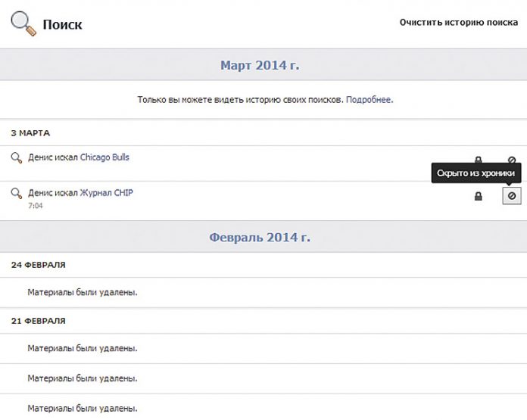Toggle the hide-from-timeline icon for Chicago Bulls
The width and height of the screenshot is (527, 420).
pyautogui.click(x=512, y=160)
